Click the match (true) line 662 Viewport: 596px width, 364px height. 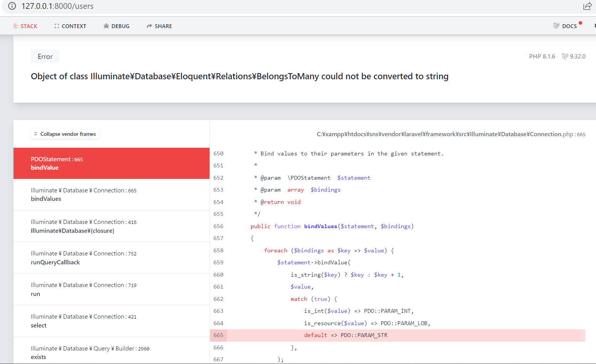tap(314, 299)
